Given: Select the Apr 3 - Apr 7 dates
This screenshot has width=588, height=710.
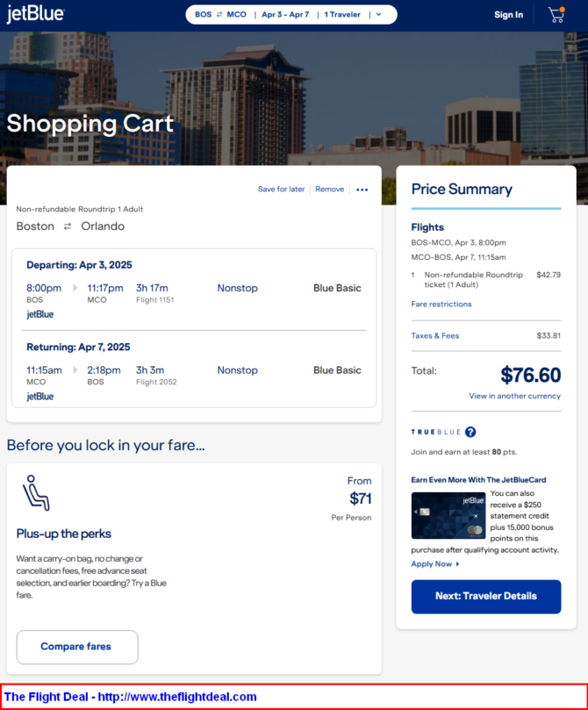Looking at the screenshot, I should point(285,15).
